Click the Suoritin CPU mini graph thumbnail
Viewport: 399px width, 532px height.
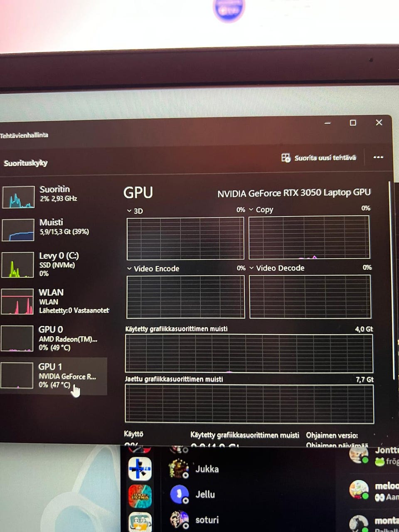(18, 197)
